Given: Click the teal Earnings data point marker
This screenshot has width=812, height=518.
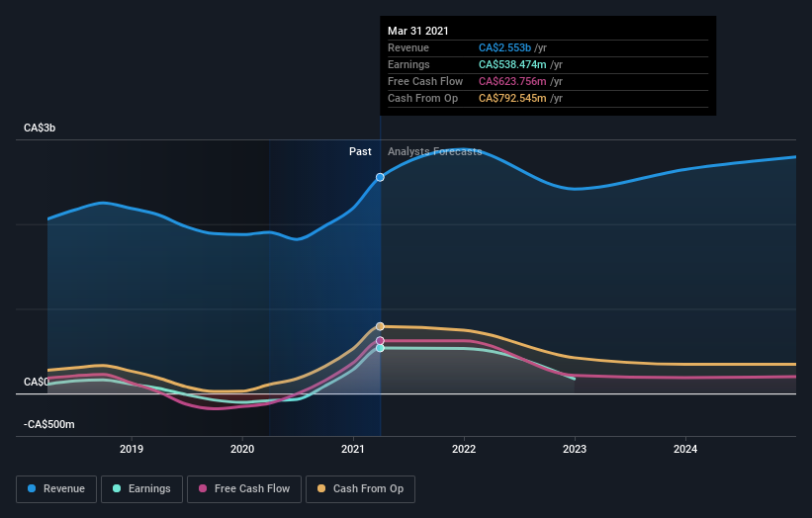Looking at the screenshot, I should click(380, 348).
